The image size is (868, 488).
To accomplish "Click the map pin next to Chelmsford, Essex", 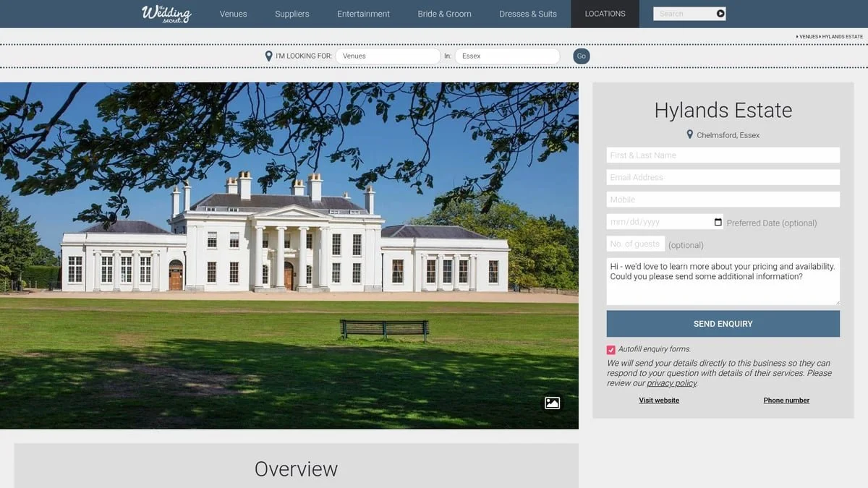I will 690,134.
